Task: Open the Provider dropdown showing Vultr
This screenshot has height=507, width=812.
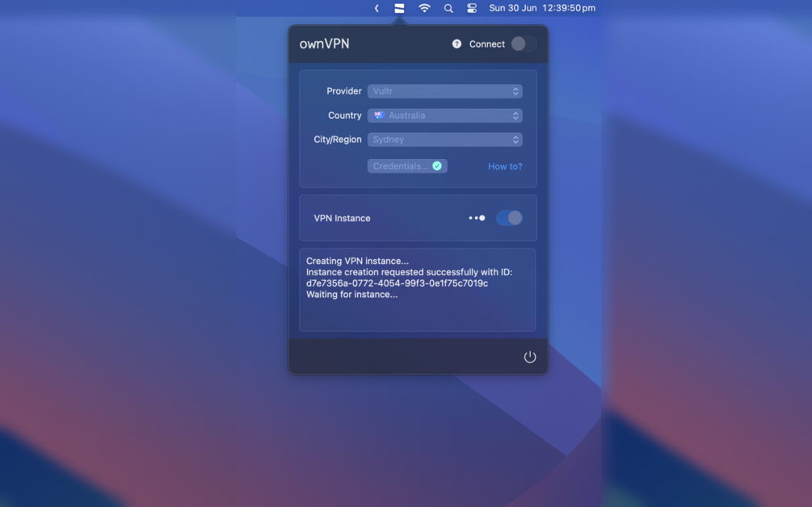Action: pos(445,91)
